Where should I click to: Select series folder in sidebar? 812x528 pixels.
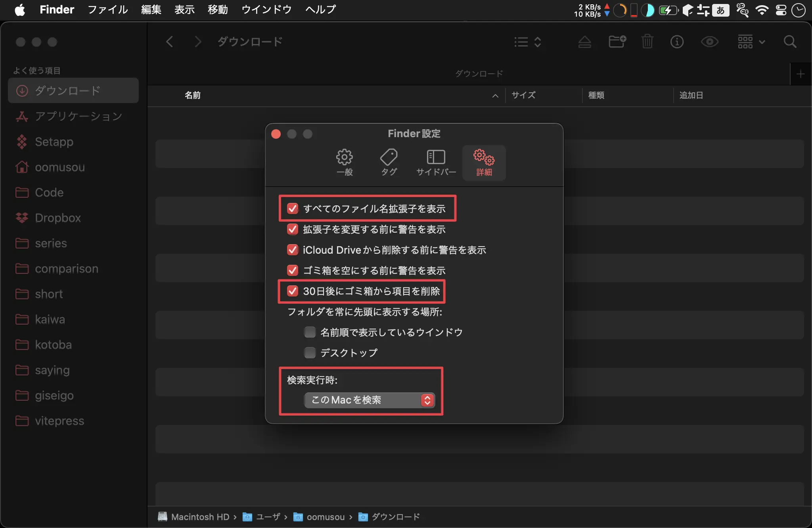click(73, 243)
